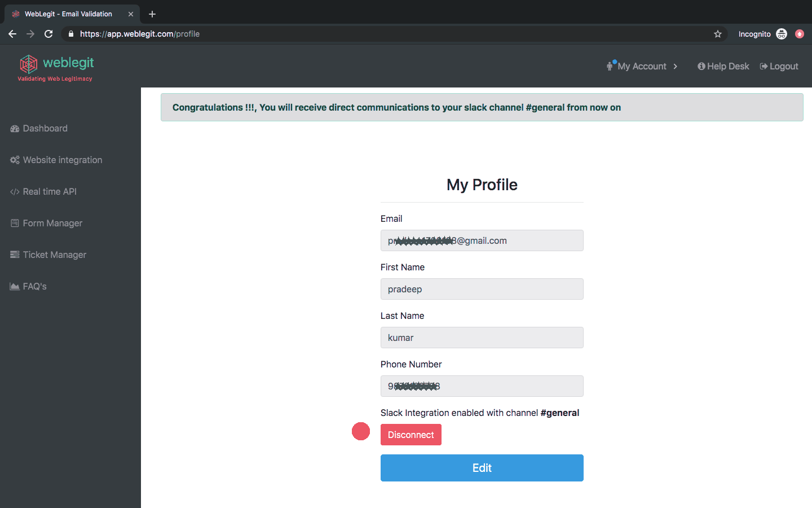Open a new browser tab
The width and height of the screenshot is (812, 508).
[x=152, y=14]
